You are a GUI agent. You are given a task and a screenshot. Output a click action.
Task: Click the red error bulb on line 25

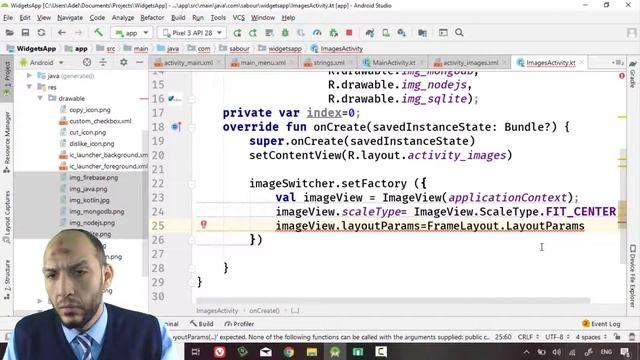204,224
